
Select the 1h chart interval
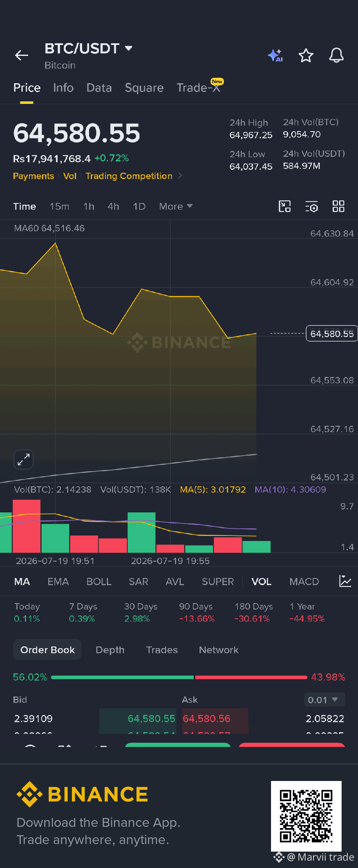click(89, 206)
